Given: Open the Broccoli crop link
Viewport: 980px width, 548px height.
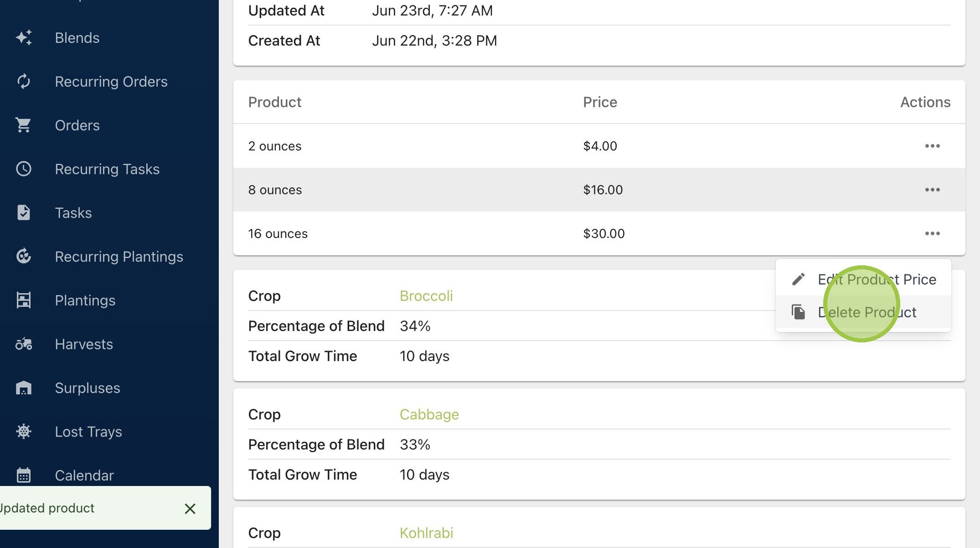Looking at the screenshot, I should [x=426, y=296].
